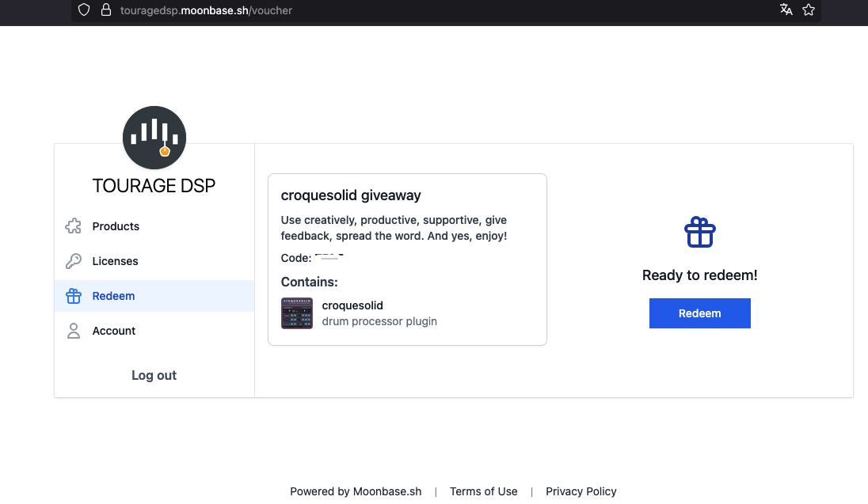
Task: Select the Redeem menu item
Action: tap(113, 296)
